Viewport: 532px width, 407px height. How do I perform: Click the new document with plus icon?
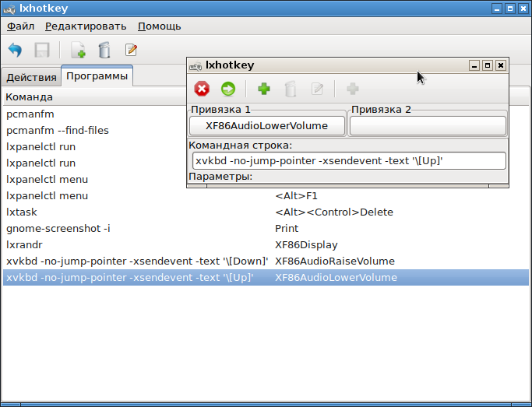pos(78,50)
